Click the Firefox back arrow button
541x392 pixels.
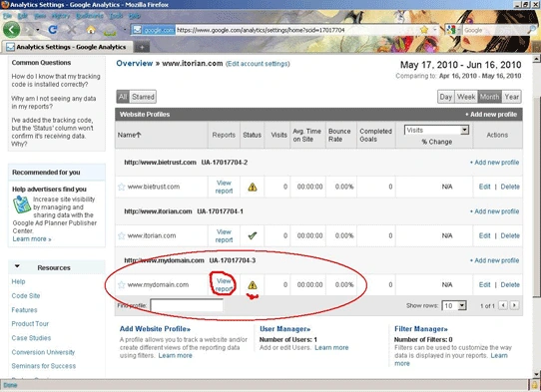point(11,30)
